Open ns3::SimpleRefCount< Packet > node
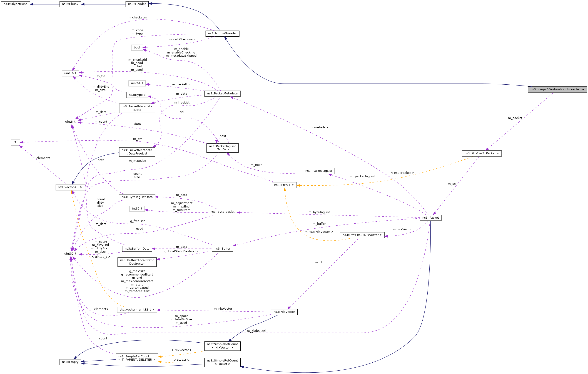Image resolution: width=588 pixels, height=374 pixels. pyautogui.click(x=222, y=362)
